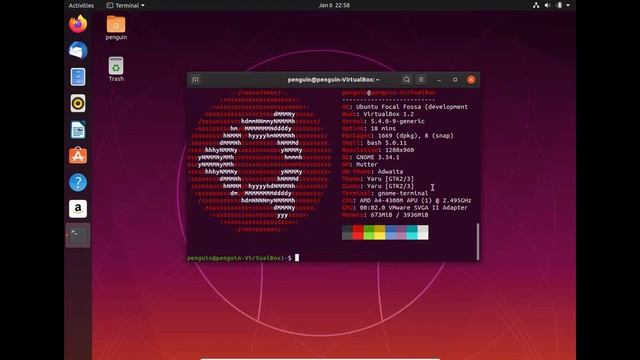Click the 'Mutter' window manager text
This screenshot has height=360, width=640.
(x=367, y=164)
